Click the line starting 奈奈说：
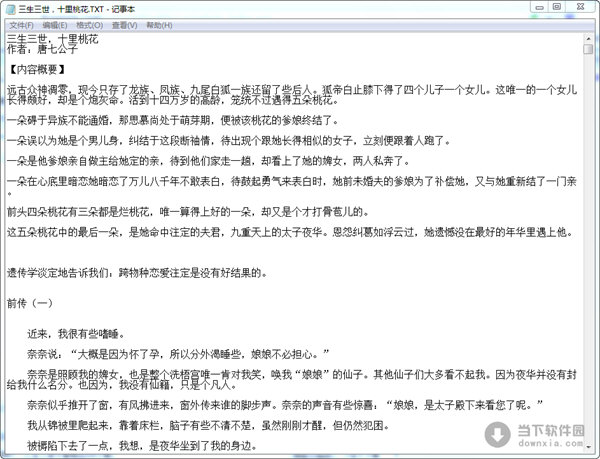Image resolution: width=600 pixels, height=459 pixels. point(178,354)
